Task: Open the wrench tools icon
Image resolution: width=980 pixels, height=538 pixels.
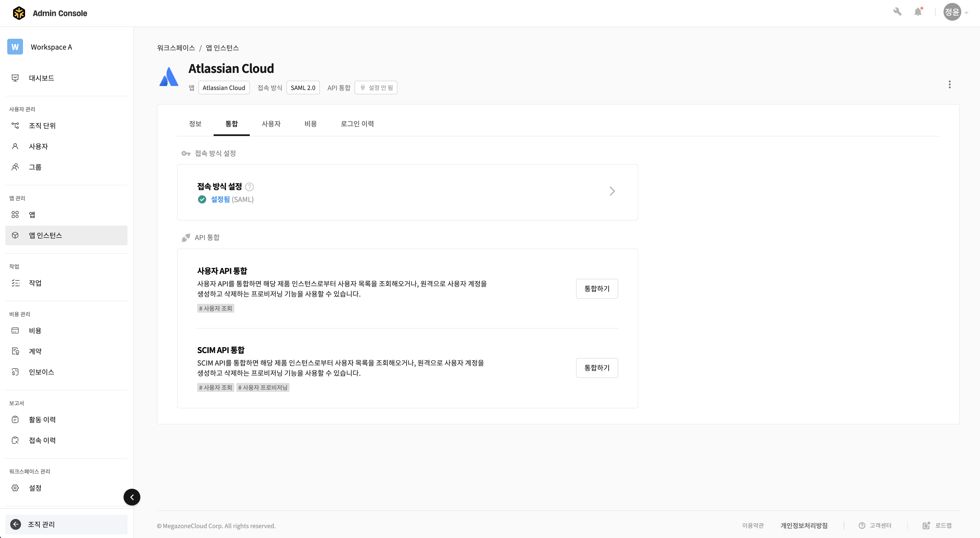Action: click(x=898, y=12)
